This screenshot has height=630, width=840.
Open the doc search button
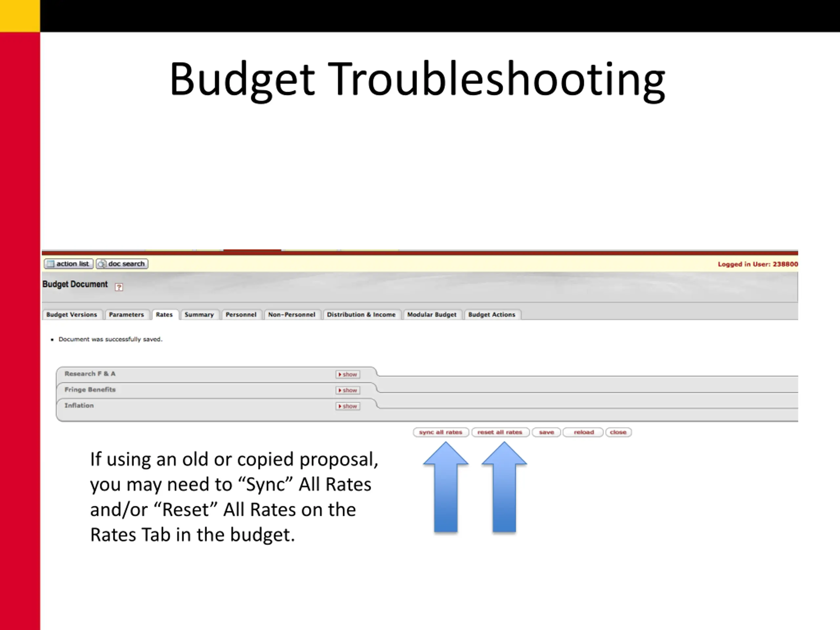pos(122,263)
